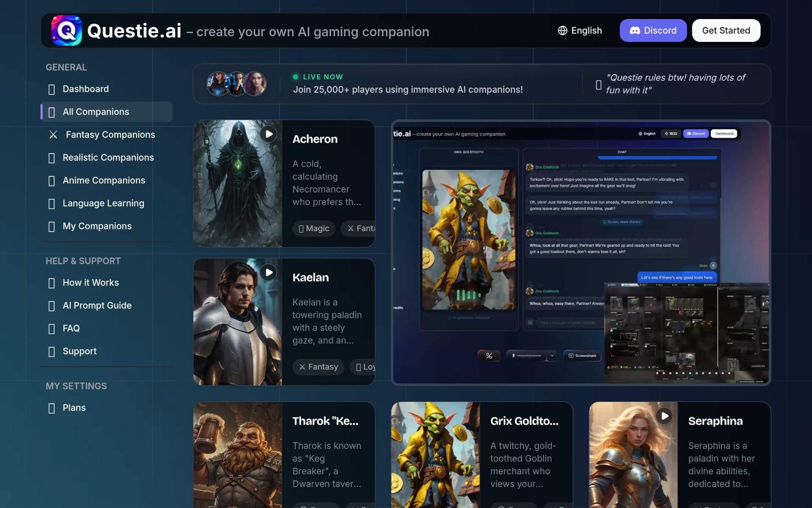Click the Tharok "Ke... card title

(326, 421)
